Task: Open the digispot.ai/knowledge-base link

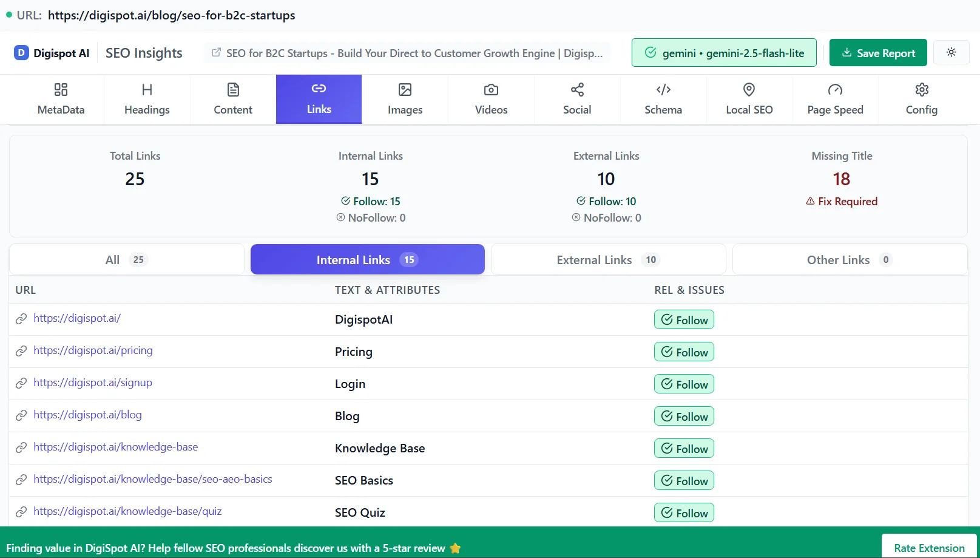Action: [x=115, y=447]
